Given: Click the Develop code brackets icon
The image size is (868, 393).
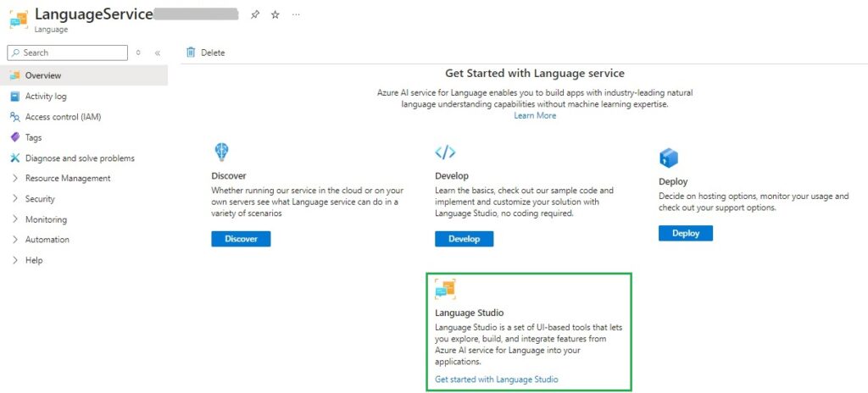Looking at the screenshot, I should tap(445, 152).
